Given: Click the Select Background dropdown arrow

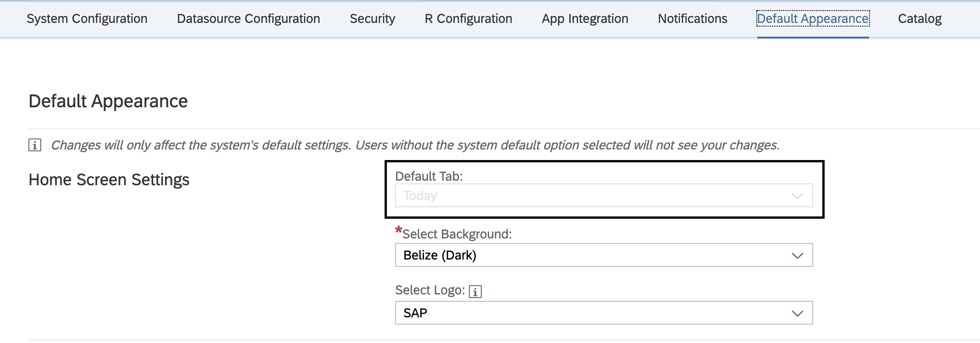Looking at the screenshot, I should [x=797, y=255].
